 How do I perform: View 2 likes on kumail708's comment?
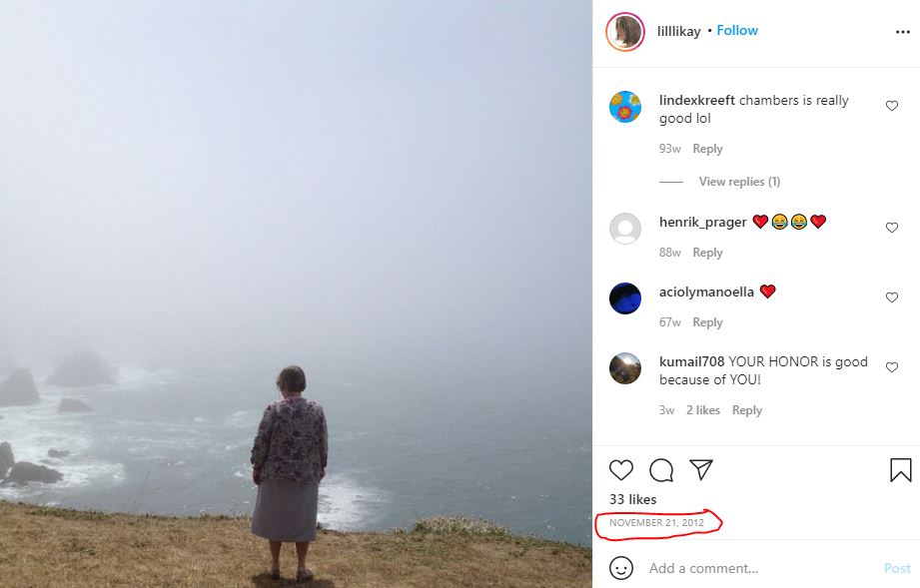703,410
